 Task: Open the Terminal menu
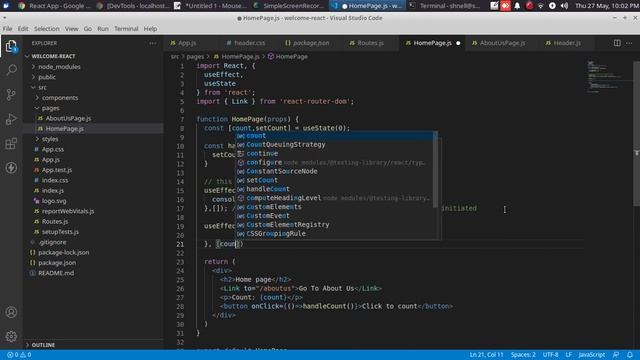pos(126,29)
